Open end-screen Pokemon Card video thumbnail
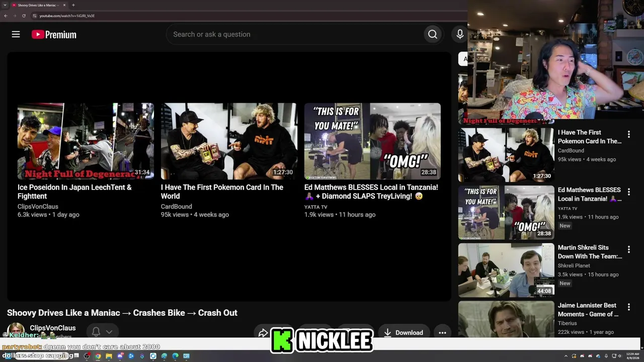 [229, 141]
